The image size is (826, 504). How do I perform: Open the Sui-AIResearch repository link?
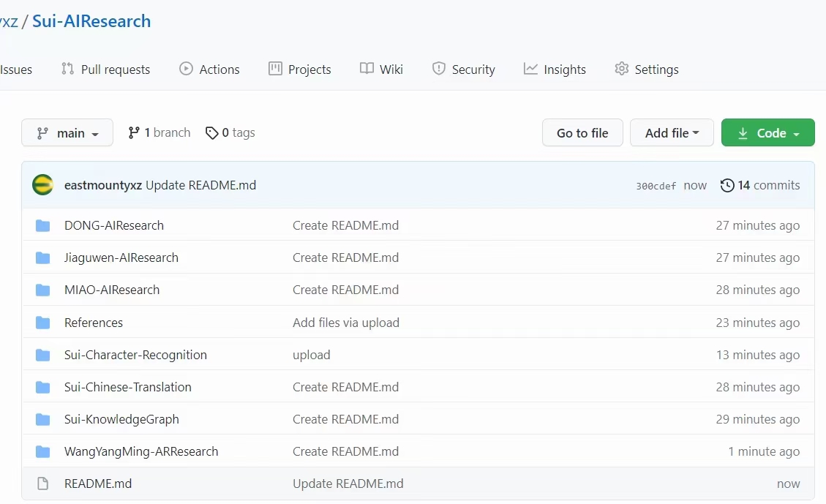click(91, 21)
